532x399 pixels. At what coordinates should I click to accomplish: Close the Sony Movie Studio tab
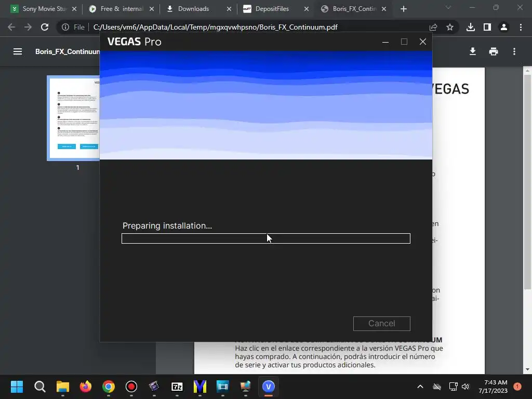(x=74, y=9)
